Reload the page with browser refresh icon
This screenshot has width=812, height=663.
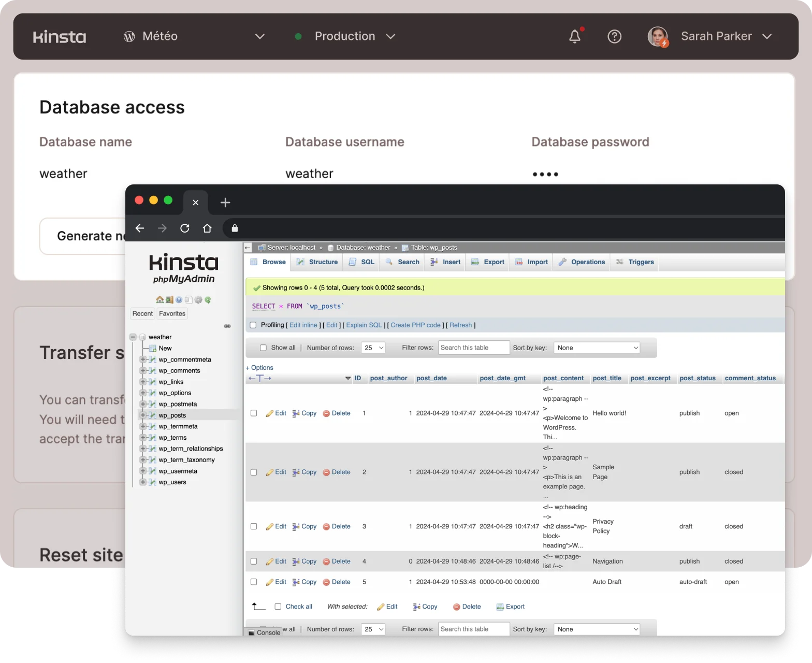(185, 228)
